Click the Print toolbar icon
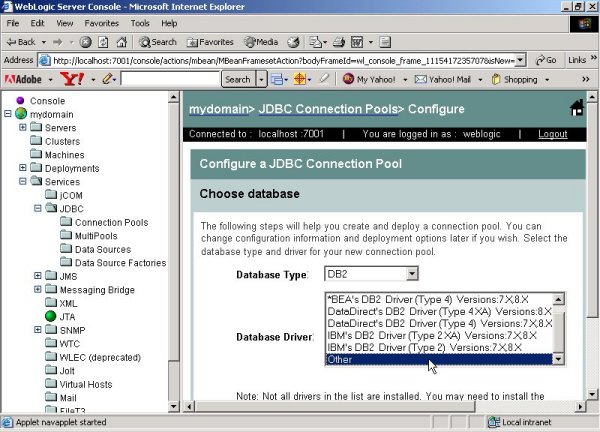This screenshot has height=432, width=600. 339,42
